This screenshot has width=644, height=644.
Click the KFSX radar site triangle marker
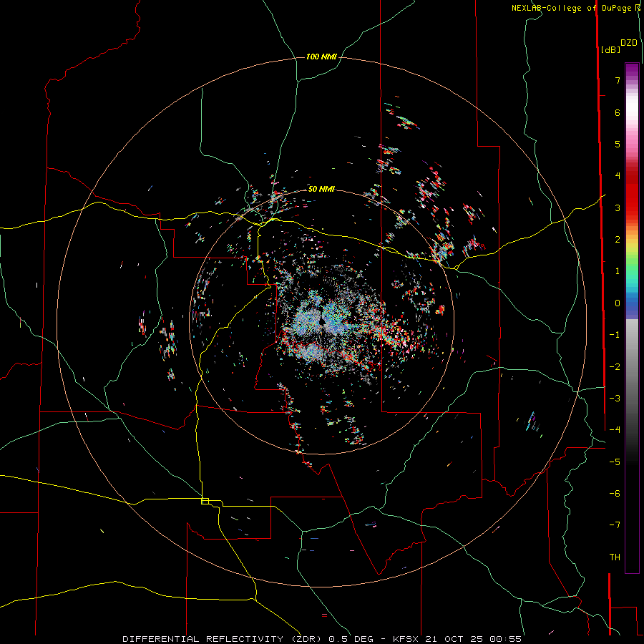point(322,321)
